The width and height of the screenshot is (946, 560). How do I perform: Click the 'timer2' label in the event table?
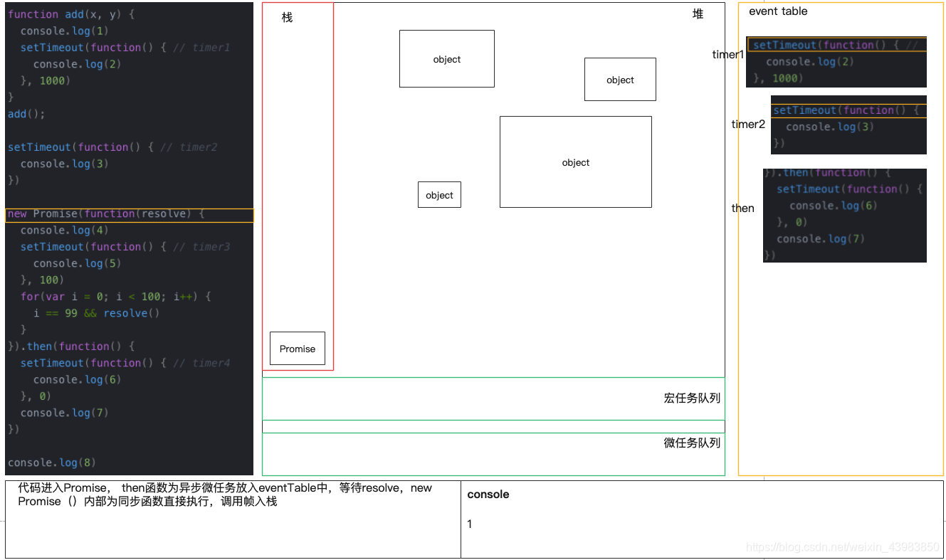pyautogui.click(x=748, y=125)
